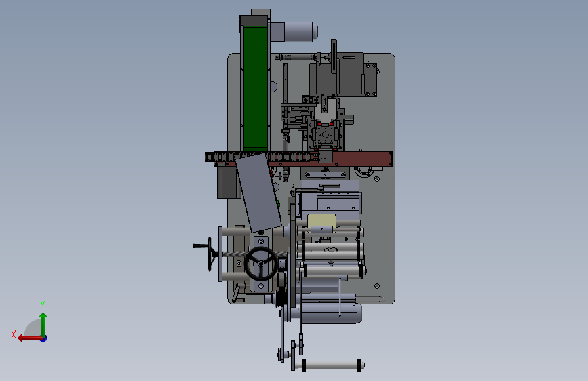588x381 pixels.
Task: Select the detached roller at the bottom
Action: 332,365
